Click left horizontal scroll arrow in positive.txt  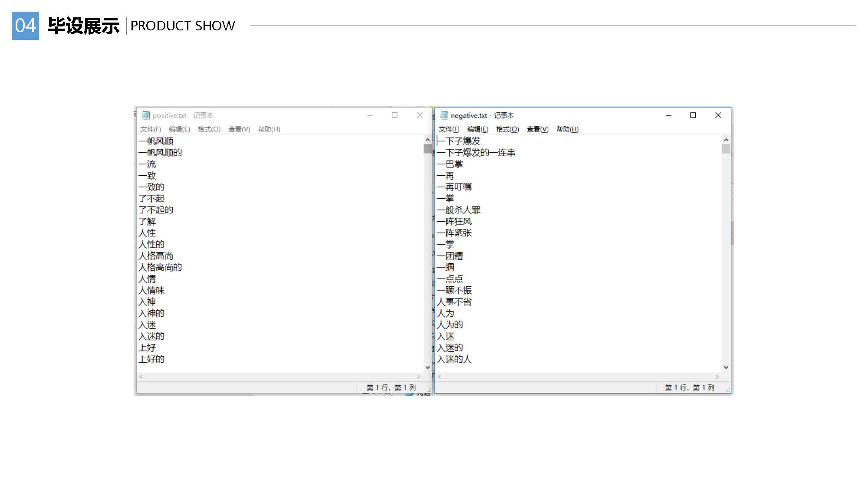pos(141,377)
